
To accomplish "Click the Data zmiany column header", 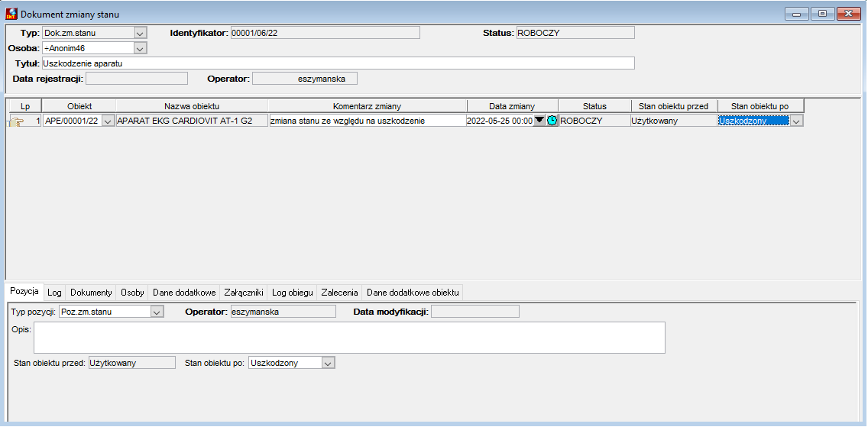I will [512, 106].
